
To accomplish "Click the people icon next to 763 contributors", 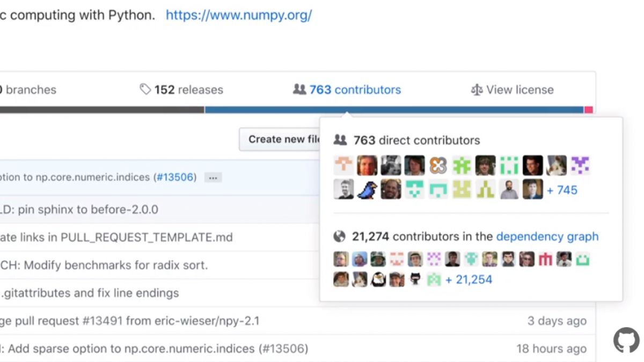I will (299, 90).
